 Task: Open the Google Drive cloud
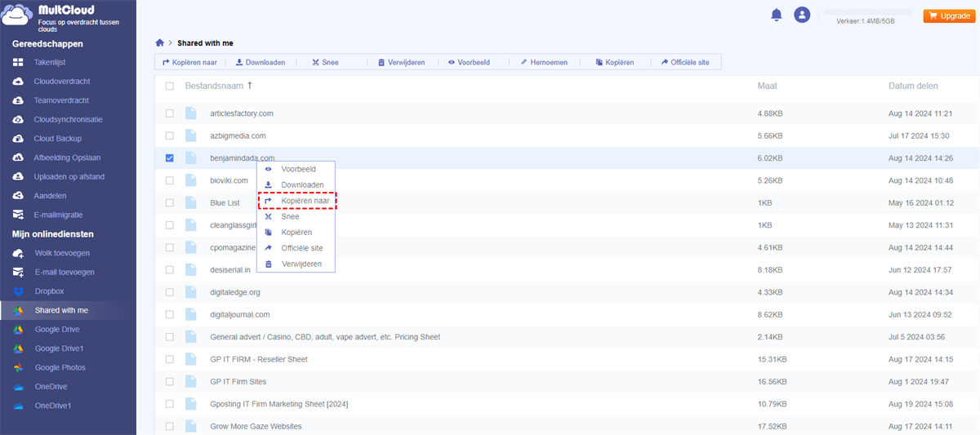coord(57,329)
